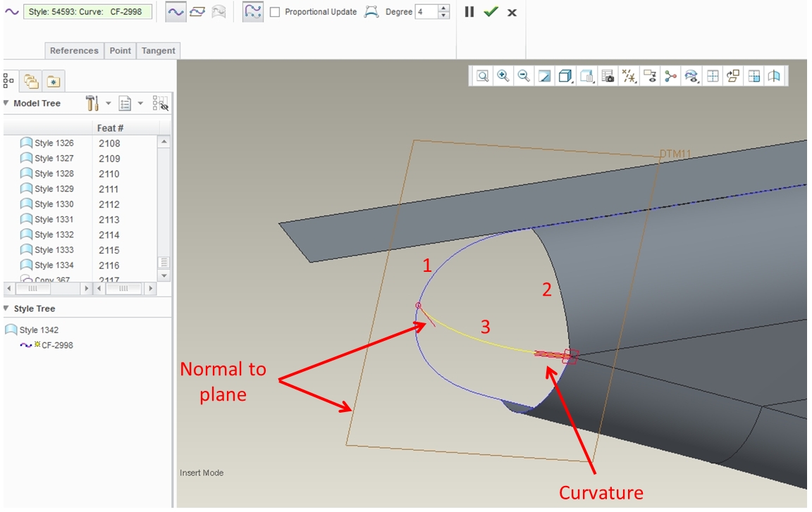The height and width of the screenshot is (512, 812).
Task: Increase the Degree value with up arrow
Action: pos(443,8)
